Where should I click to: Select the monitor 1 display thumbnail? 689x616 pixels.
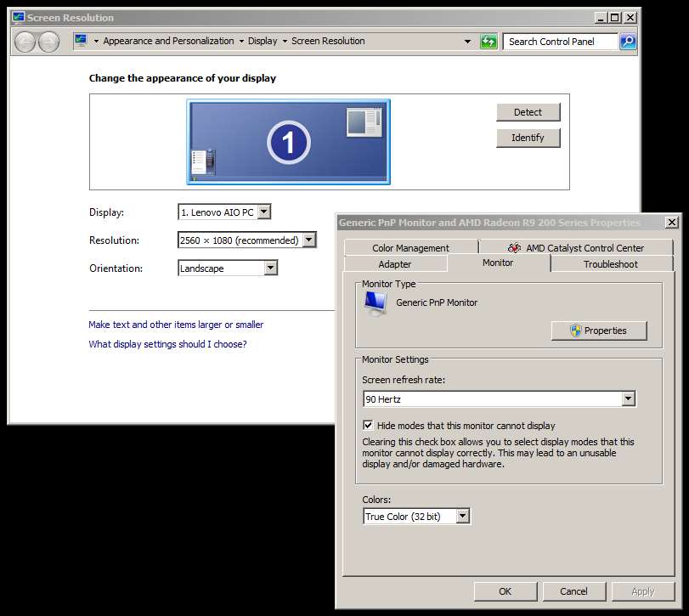[x=288, y=142]
